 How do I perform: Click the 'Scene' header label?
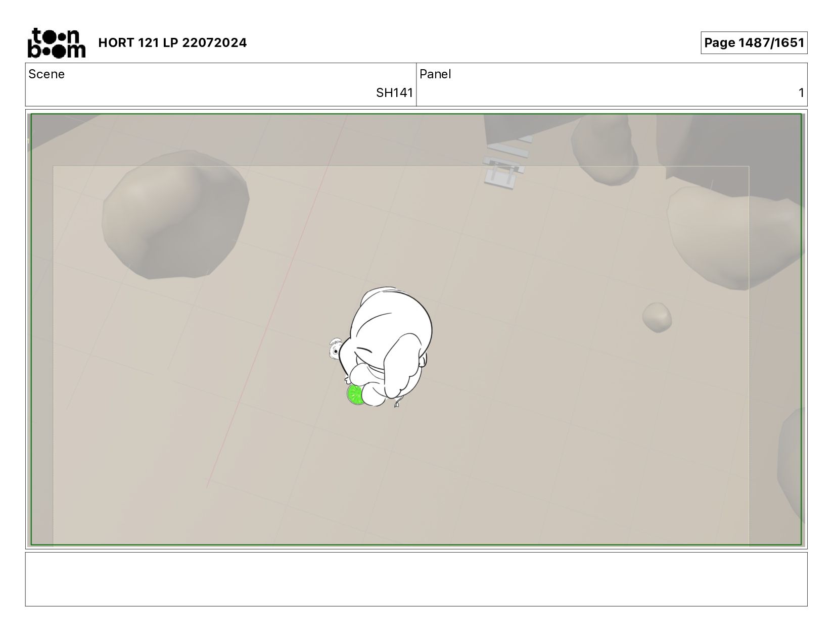pyautogui.click(x=47, y=74)
